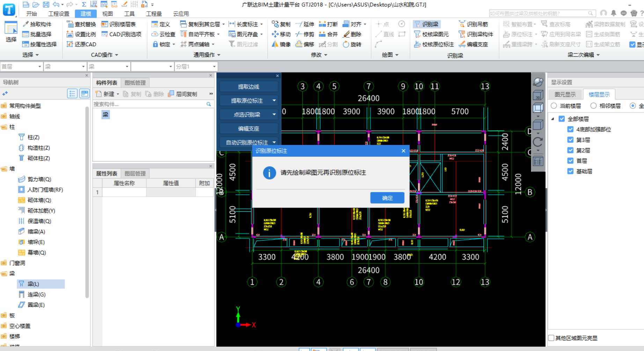Click the 拾取构件 pick component tool
Image resolution: width=644 pixels, height=351 pixels.
(37, 24)
